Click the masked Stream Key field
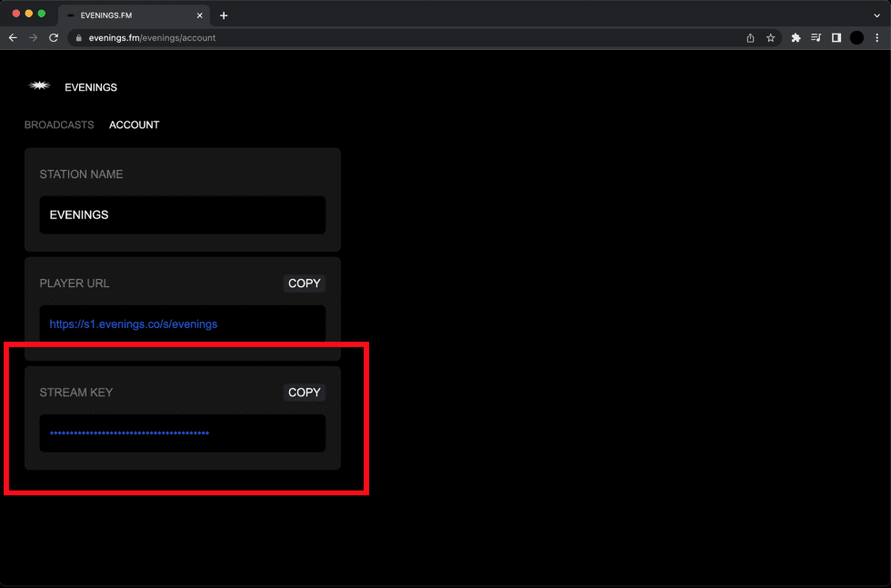Viewport: 891px width, 588px height. [183, 433]
